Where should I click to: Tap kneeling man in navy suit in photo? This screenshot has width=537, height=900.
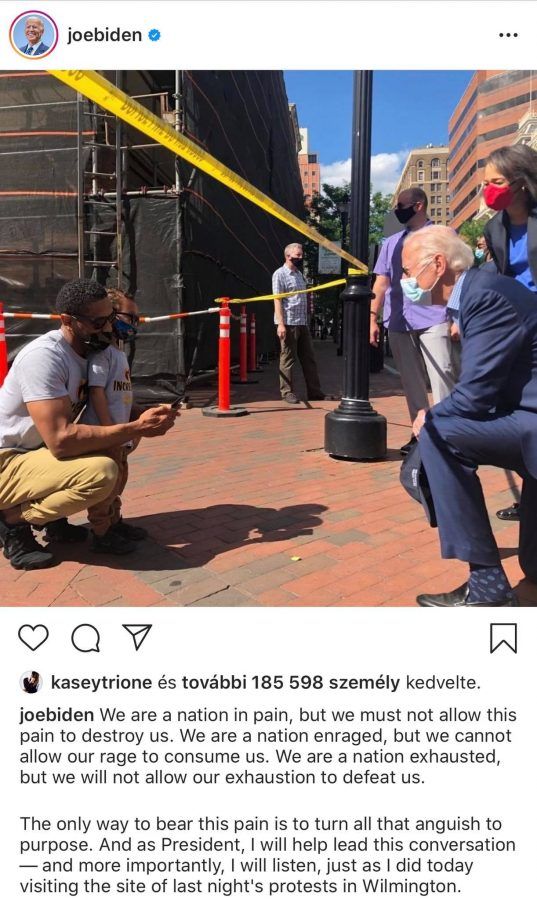[468, 413]
